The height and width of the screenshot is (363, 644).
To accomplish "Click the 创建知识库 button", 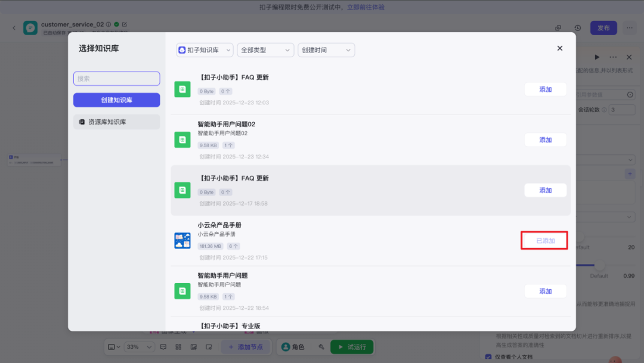I will 117,100.
